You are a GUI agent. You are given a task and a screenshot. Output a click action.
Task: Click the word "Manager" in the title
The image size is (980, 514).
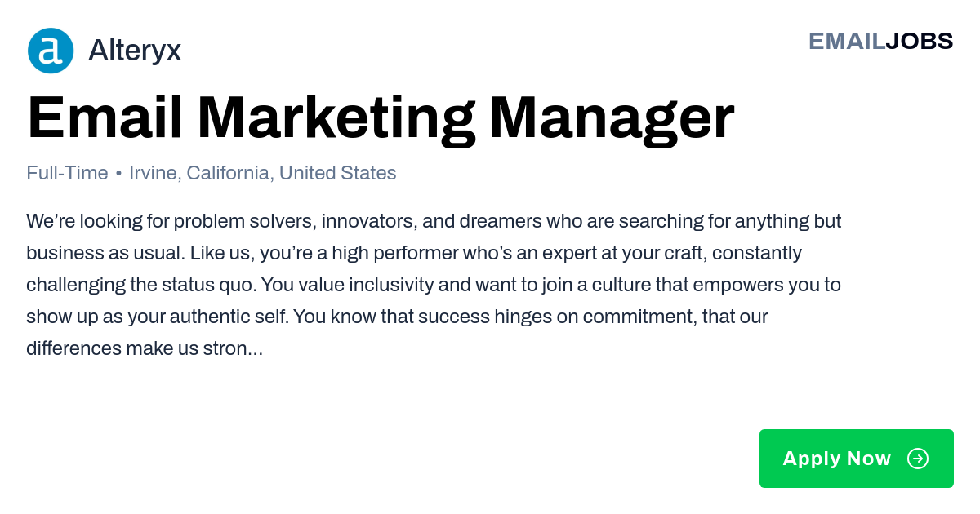tap(612, 119)
